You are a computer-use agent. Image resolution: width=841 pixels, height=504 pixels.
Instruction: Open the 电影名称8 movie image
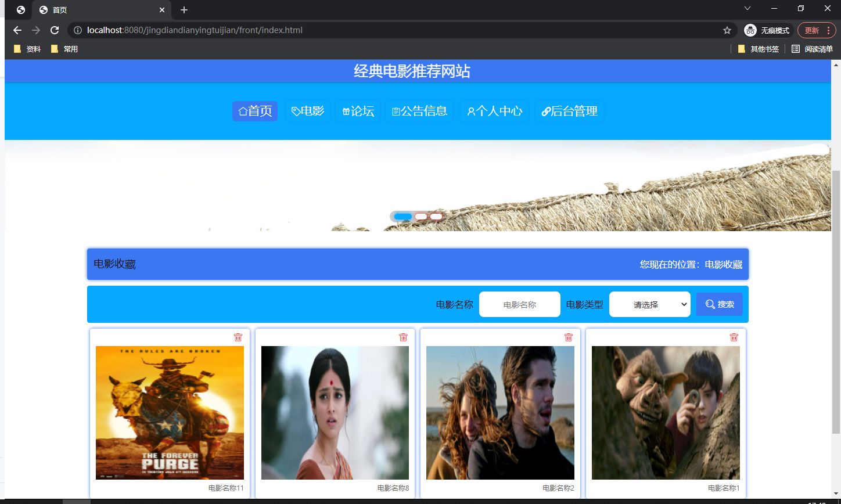(335, 413)
